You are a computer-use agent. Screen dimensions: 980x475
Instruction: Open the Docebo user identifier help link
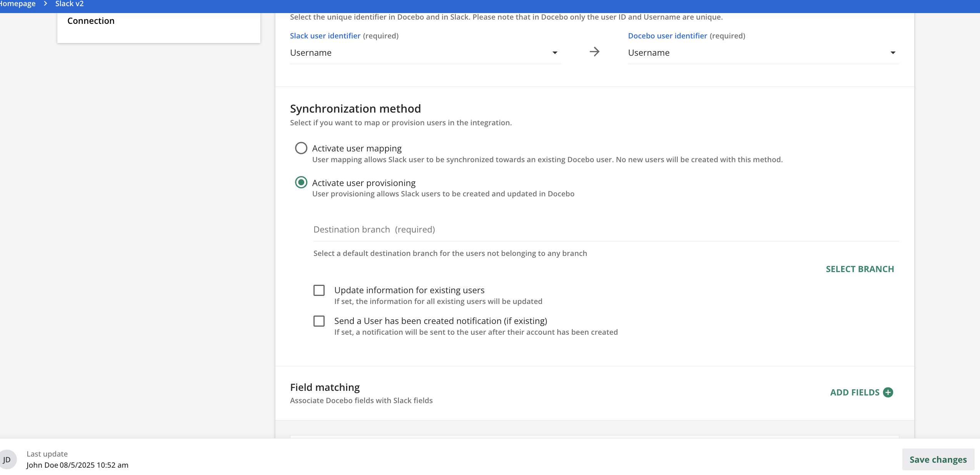click(667, 35)
